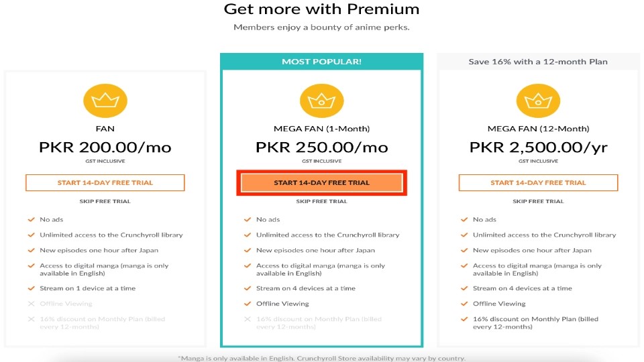Skip free trial under MEGA FAN 1-Month
Viewport: 644px width, 362px height.
(x=321, y=201)
